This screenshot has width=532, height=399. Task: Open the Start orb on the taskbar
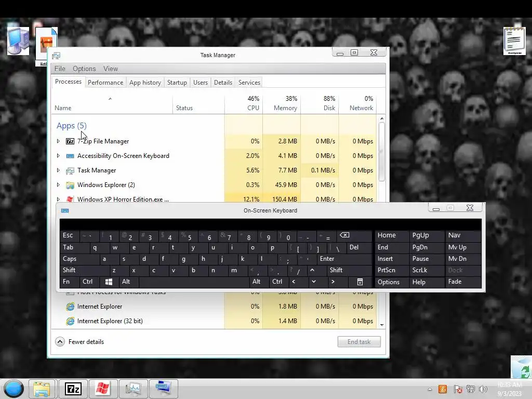[x=14, y=389]
